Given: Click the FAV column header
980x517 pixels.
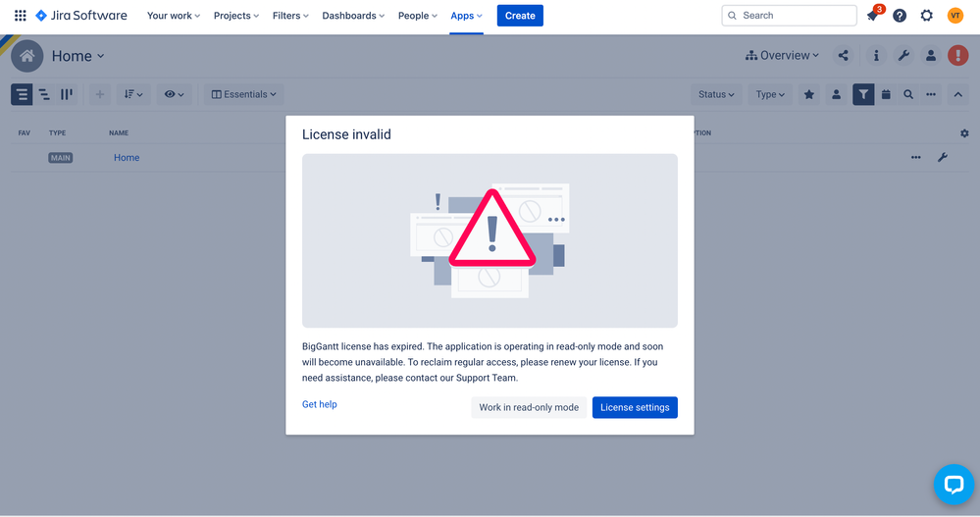Looking at the screenshot, I should pyautogui.click(x=25, y=133).
